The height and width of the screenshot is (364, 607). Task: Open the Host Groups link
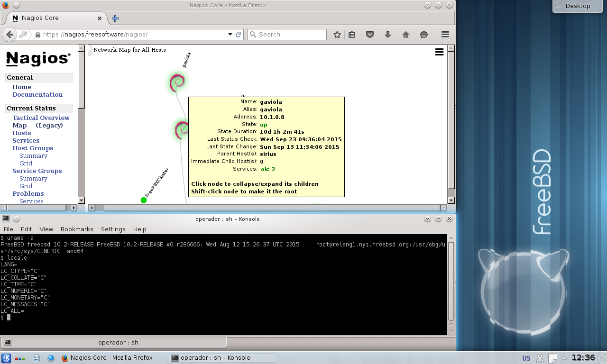click(33, 148)
